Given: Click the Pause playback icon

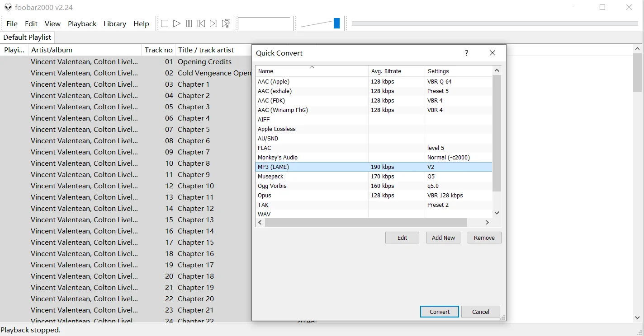Looking at the screenshot, I should [189, 23].
